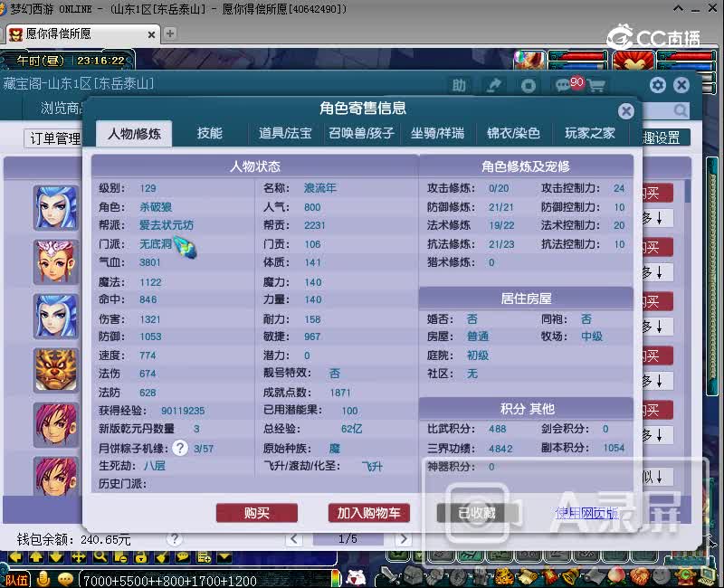Click 加入购物车 button
724x588 pixels.
[369, 513]
